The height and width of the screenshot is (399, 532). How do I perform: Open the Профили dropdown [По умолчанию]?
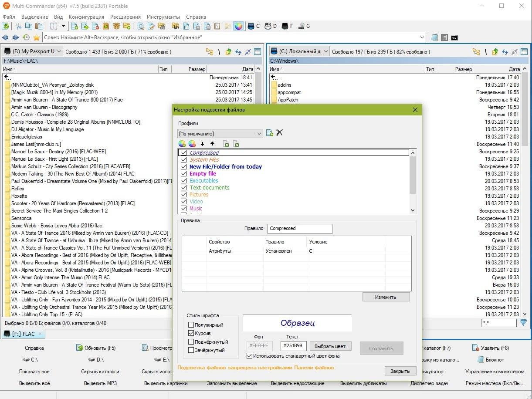tap(220, 134)
